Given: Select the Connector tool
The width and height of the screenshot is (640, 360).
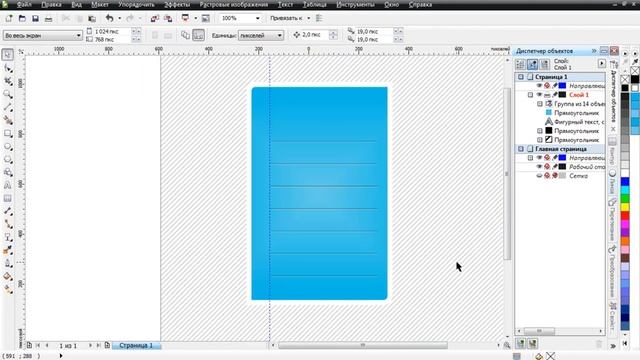Looking at the screenshot, I should pyautogui.click(x=8, y=224).
